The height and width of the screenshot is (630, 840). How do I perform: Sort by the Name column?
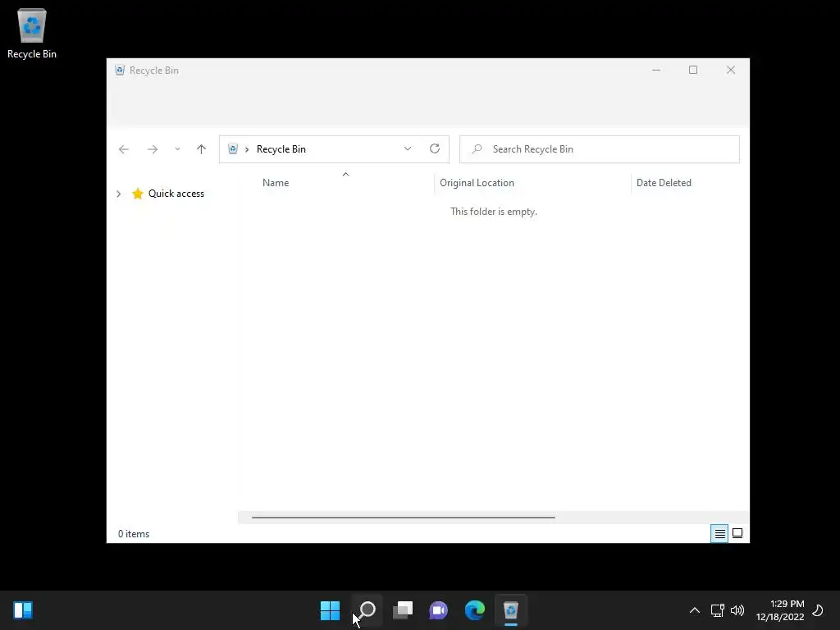click(x=276, y=183)
